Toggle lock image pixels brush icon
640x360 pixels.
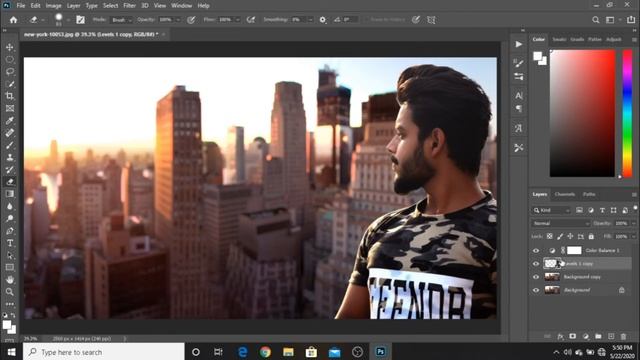click(x=560, y=236)
